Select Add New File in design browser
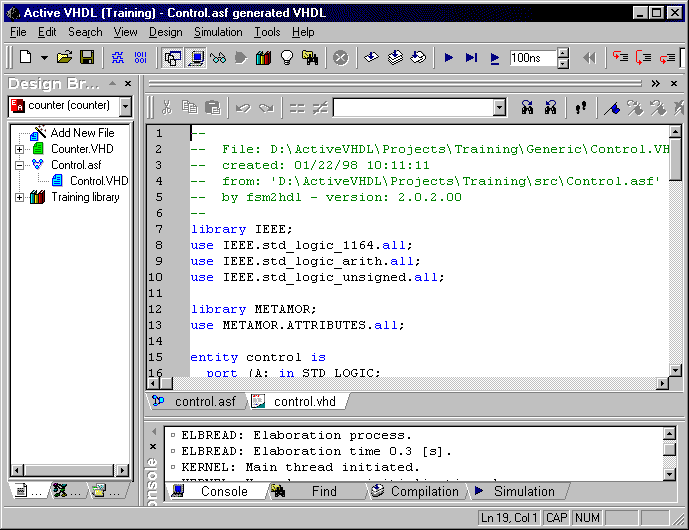The height and width of the screenshot is (530, 689). click(82, 133)
